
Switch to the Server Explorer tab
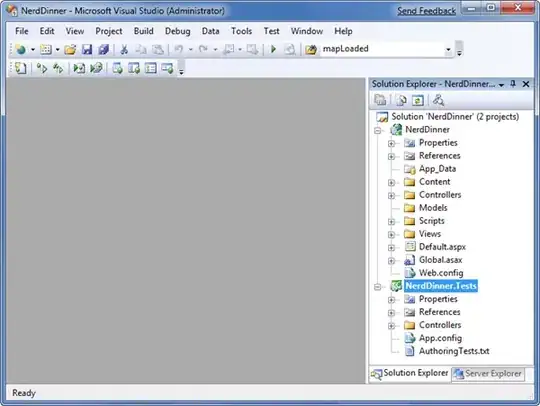[x=488, y=373]
